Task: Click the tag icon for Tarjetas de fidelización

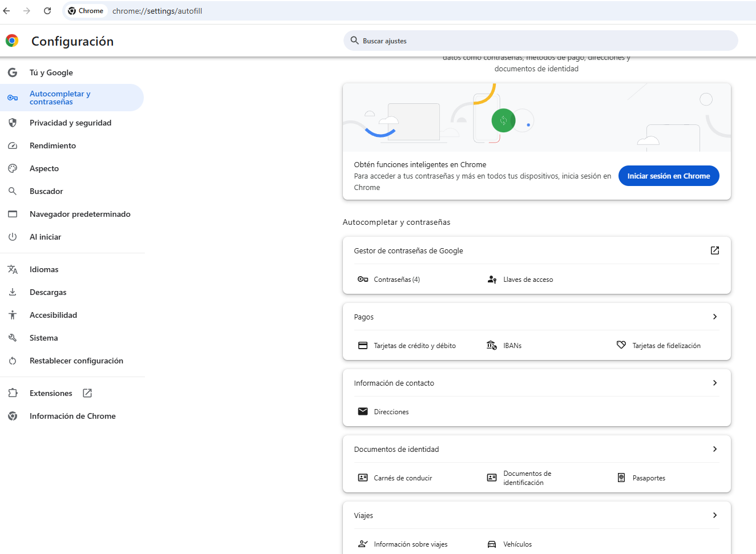Action: [621, 345]
